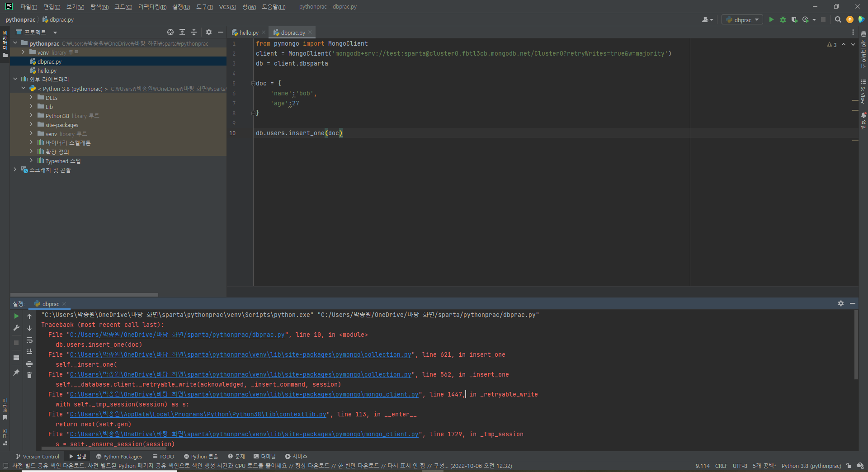Click the run console vertical scrollbar
Viewport: 868px width, 472px height.
click(855, 345)
